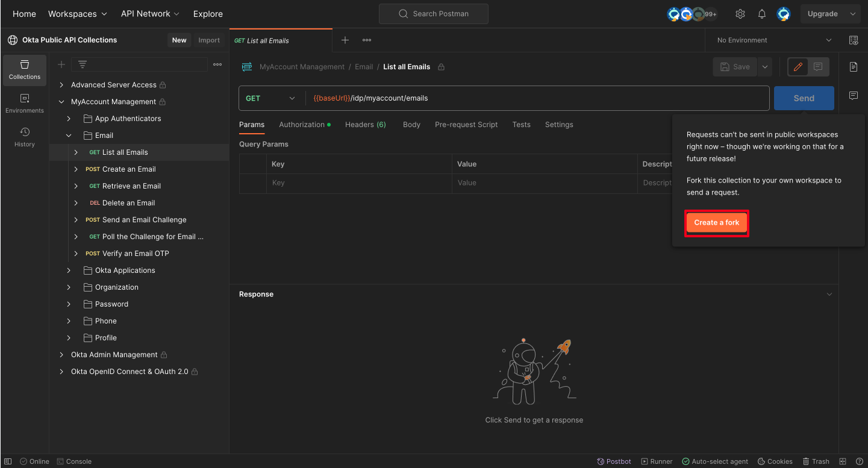
Task: Click the HTTP request type icon
Action: point(247,67)
